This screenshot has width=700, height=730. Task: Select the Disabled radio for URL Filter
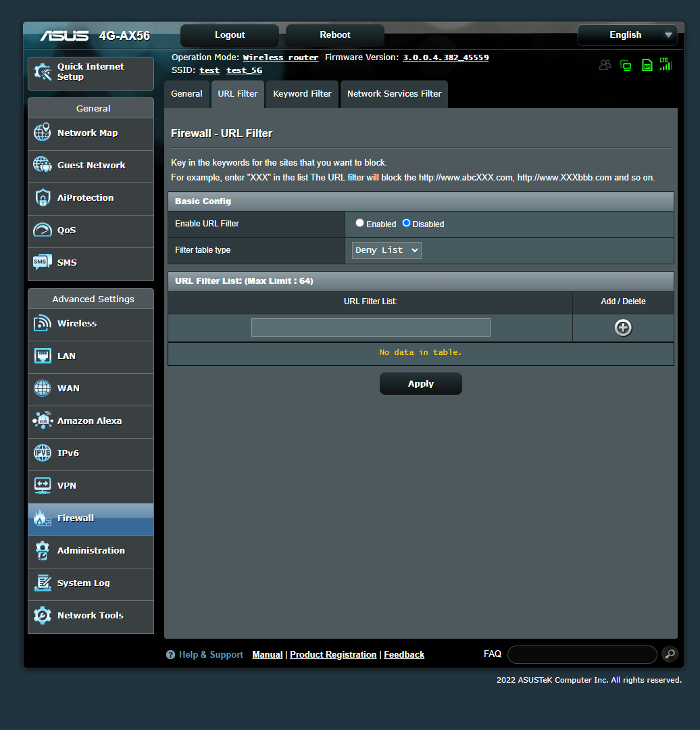point(406,223)
